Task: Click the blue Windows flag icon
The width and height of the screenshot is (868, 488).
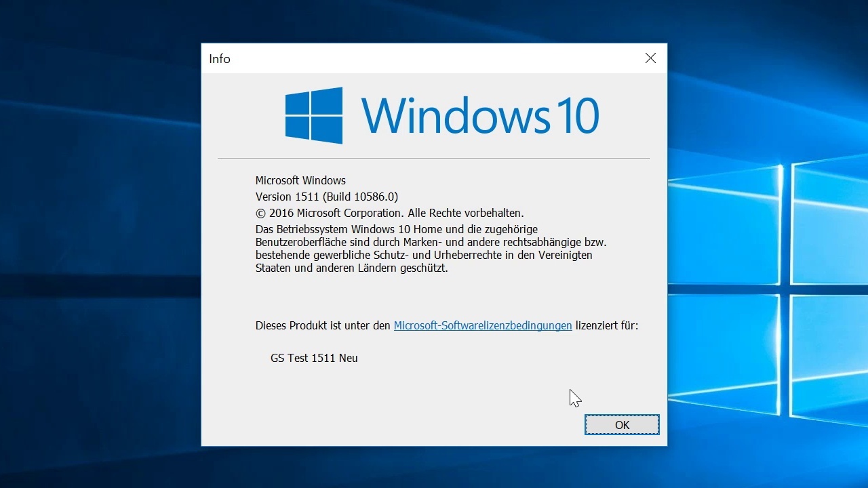Action: click(x=313, y=115)
